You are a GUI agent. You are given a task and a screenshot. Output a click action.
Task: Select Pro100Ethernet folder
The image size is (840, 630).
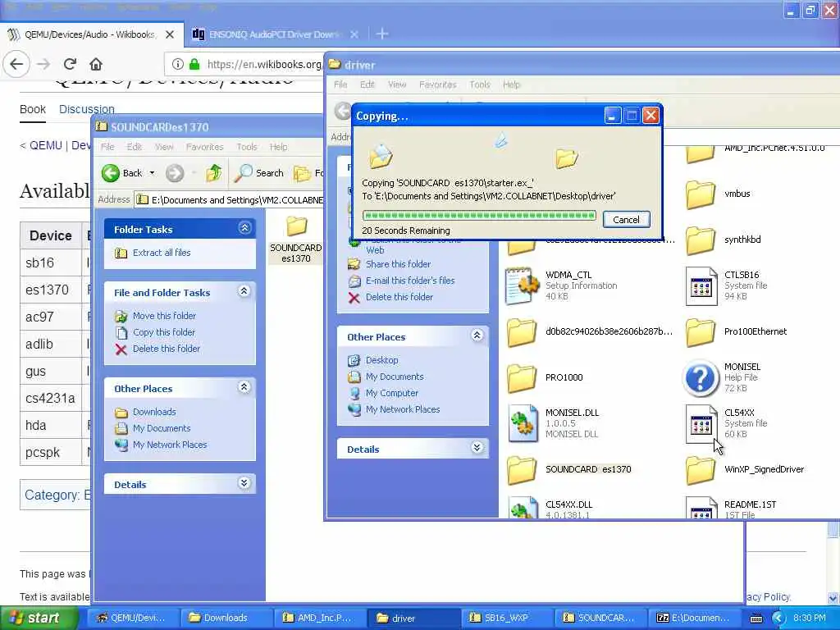736,331
